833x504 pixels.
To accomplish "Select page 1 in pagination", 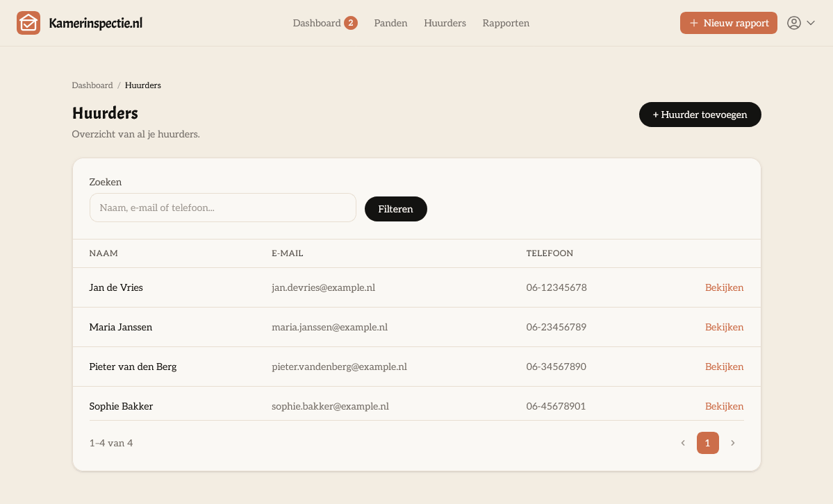I will [708, 443].
